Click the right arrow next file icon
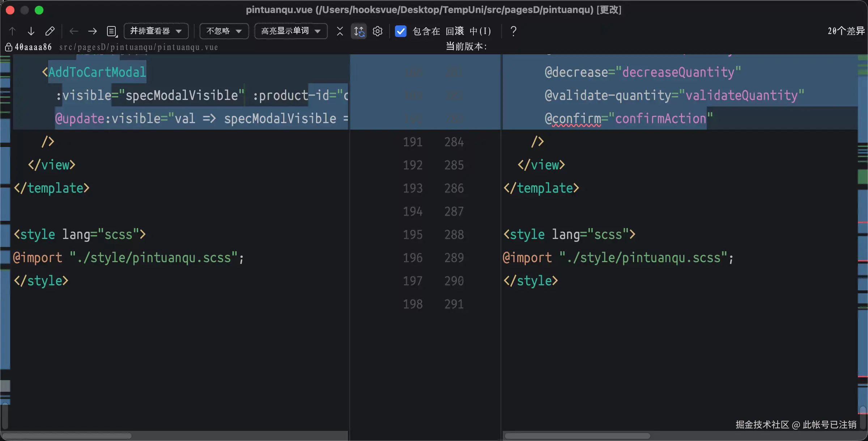Image resolution: width=868 pixels, height=441 pixels. click(x=93, y=31)
